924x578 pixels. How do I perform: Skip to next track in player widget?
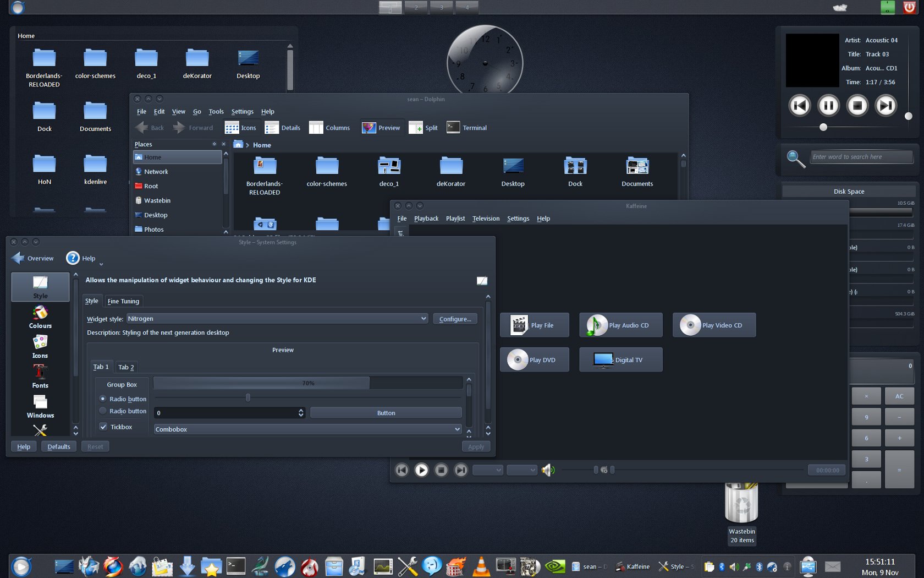[x=886, y=106]
